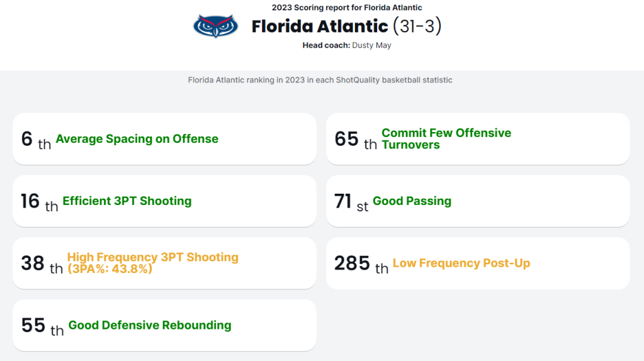Select the Florida Atlantic team name heading

(x=320, y=26)
